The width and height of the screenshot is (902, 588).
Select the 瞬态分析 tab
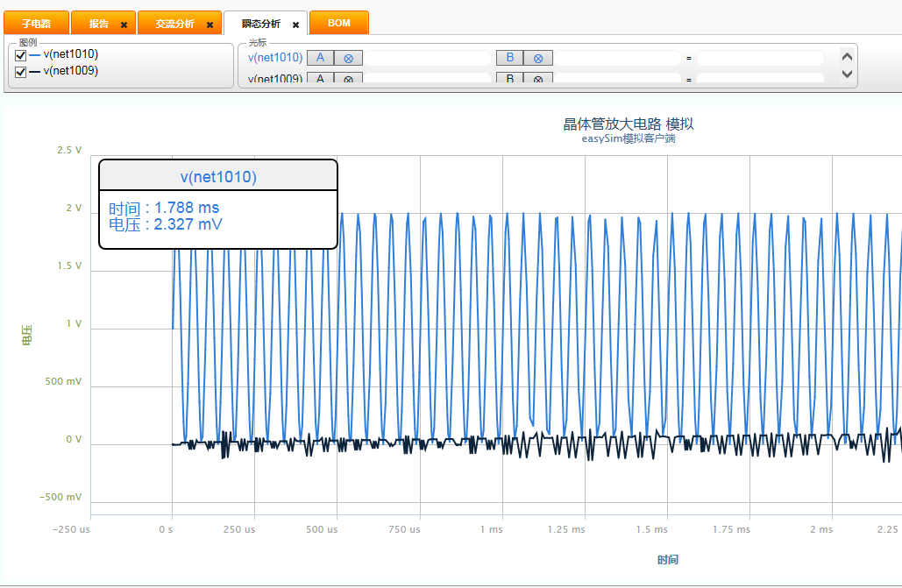click(x=260, y=24)
